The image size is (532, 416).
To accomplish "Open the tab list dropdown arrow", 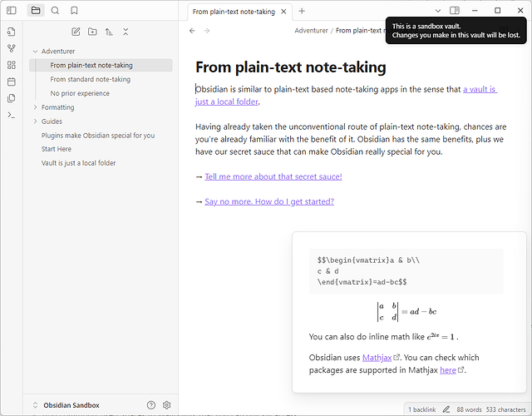I will click(438, 11).
